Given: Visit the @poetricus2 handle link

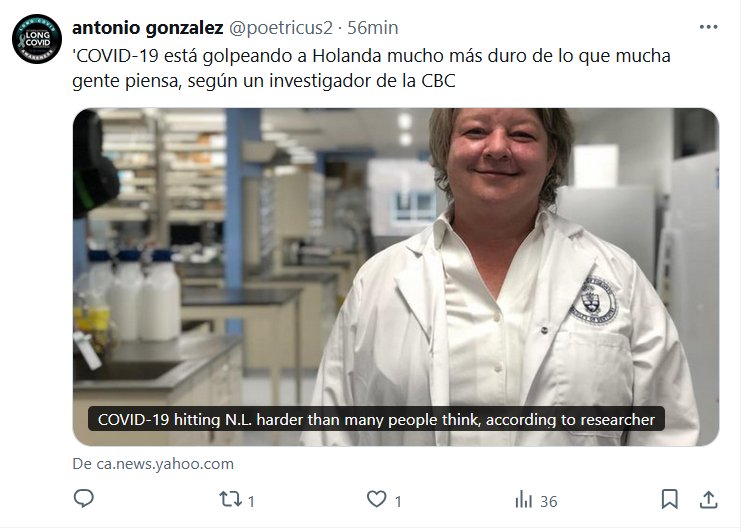Looking at the screenshot, I should tap(281, 28).
